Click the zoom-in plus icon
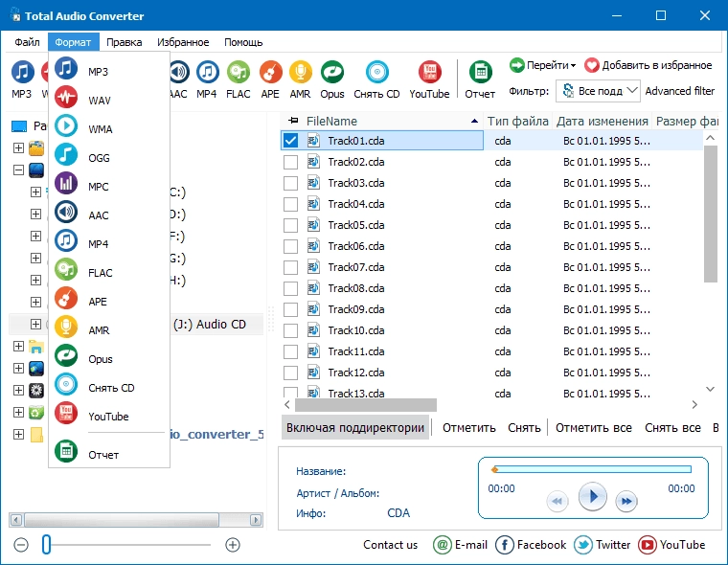Screen dimensions: 728x565 (233, 545)
